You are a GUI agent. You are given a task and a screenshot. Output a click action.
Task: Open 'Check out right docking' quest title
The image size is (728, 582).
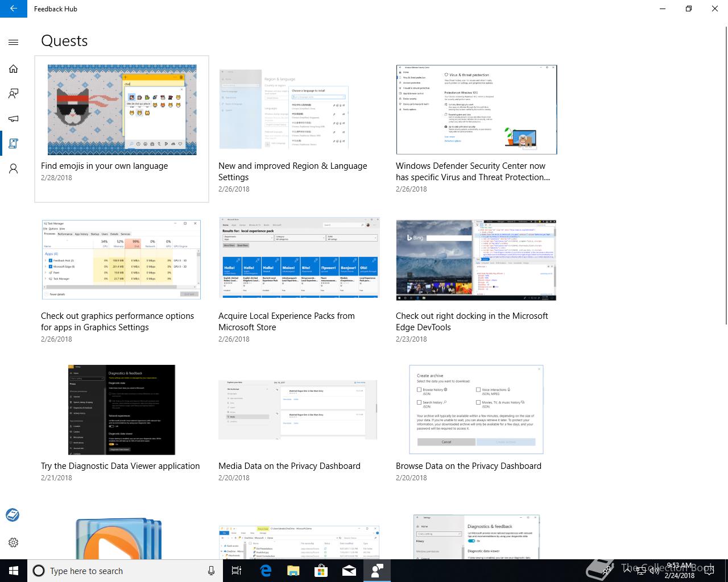click(x=472, y=322)
